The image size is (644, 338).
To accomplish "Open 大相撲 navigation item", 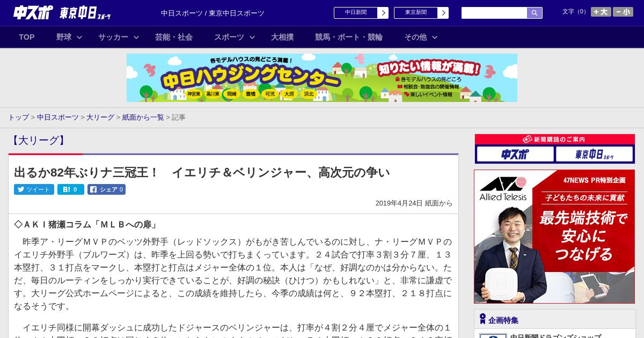I will coord(282,37).
